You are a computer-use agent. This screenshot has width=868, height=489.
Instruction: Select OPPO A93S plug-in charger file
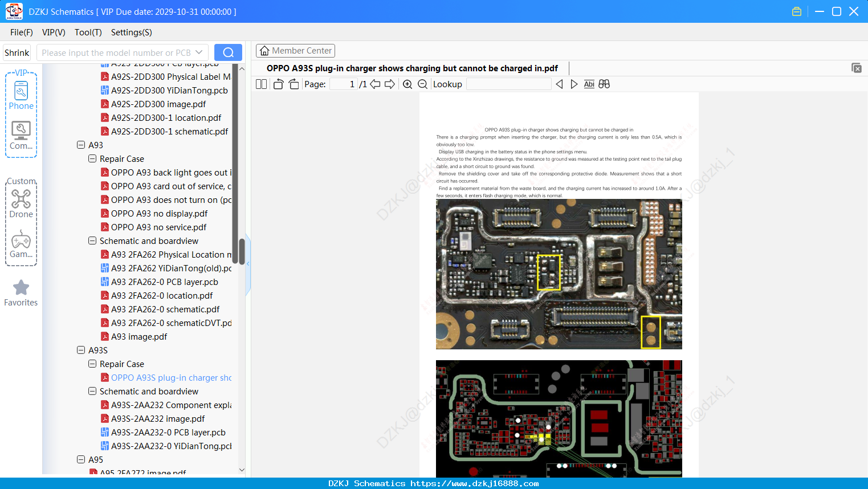pos(166,378)
